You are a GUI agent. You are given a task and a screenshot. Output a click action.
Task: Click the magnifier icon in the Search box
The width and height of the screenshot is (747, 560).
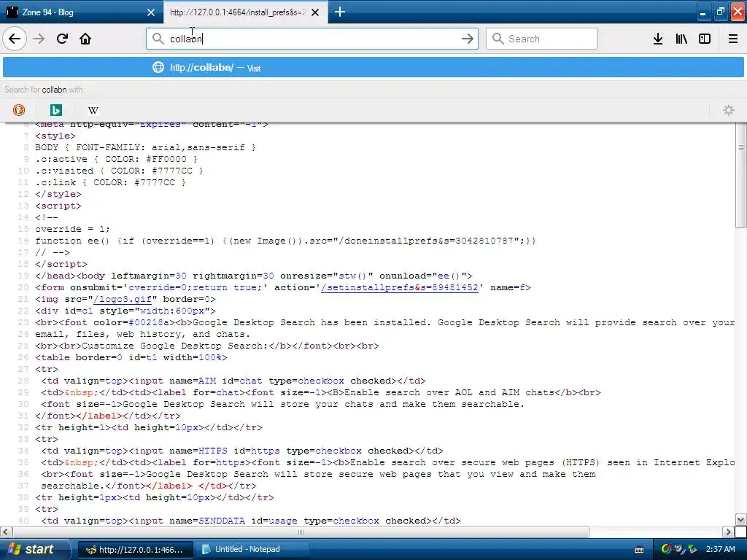498,39
